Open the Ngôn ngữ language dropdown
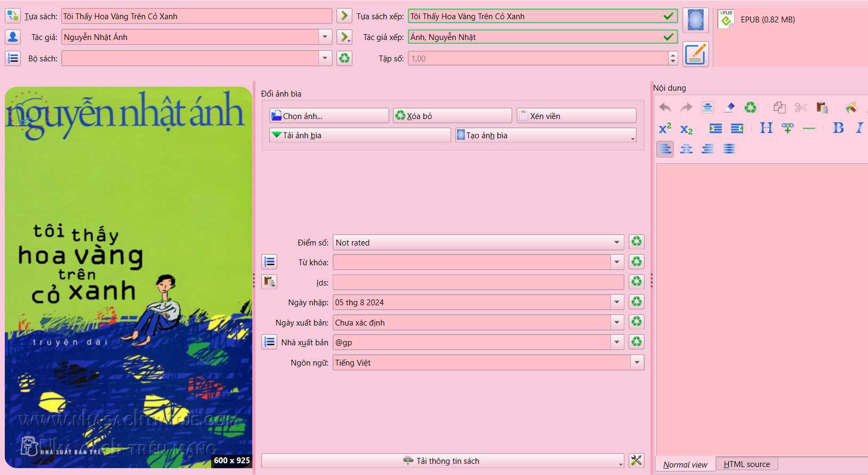Viewport: 868px width, 475px height. (637, 362)
